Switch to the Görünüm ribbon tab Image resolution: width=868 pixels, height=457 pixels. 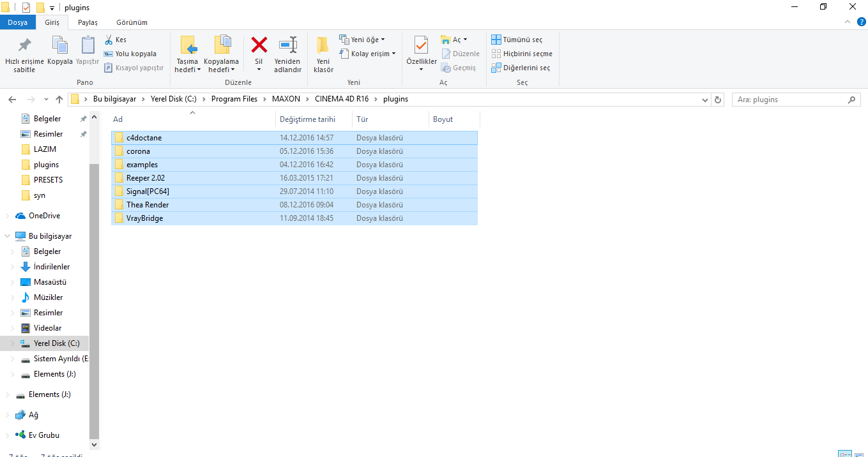click(132, 22)
